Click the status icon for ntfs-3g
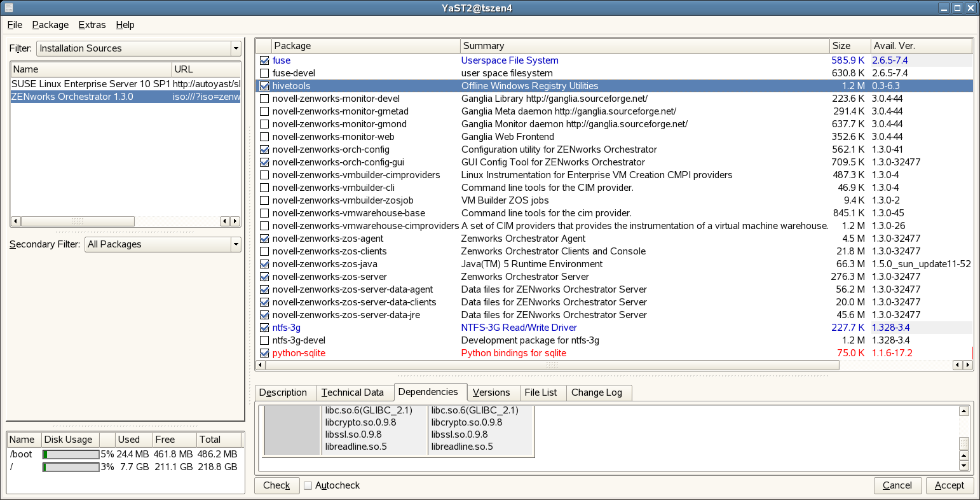Screen dimensions: 980x500 [264, 328]
